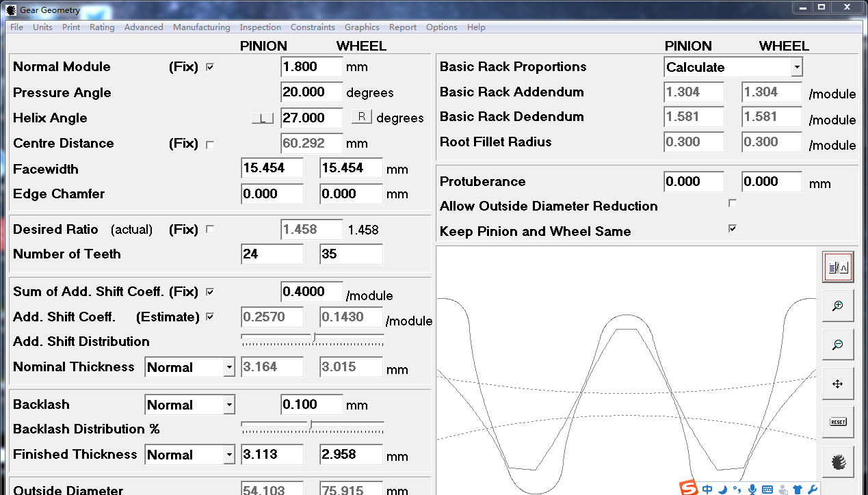Open the Constraints menu

click(x=313, y=27)
